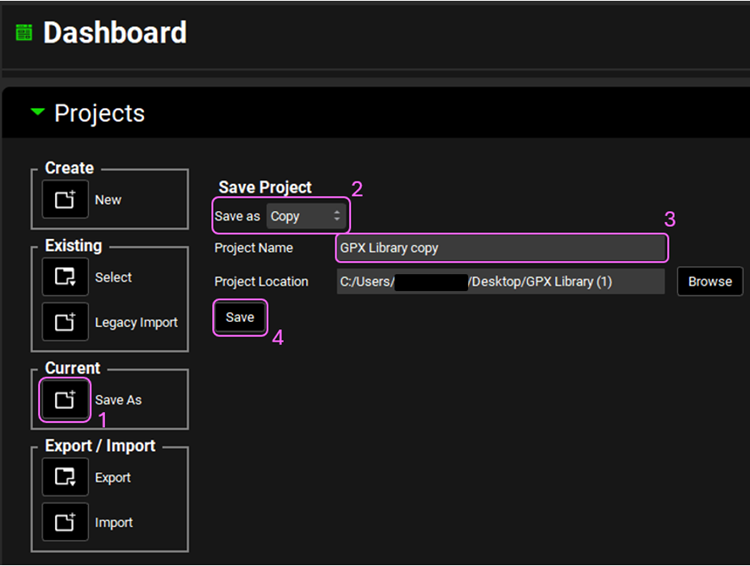Click the New project icon

[x=65, y=200]
